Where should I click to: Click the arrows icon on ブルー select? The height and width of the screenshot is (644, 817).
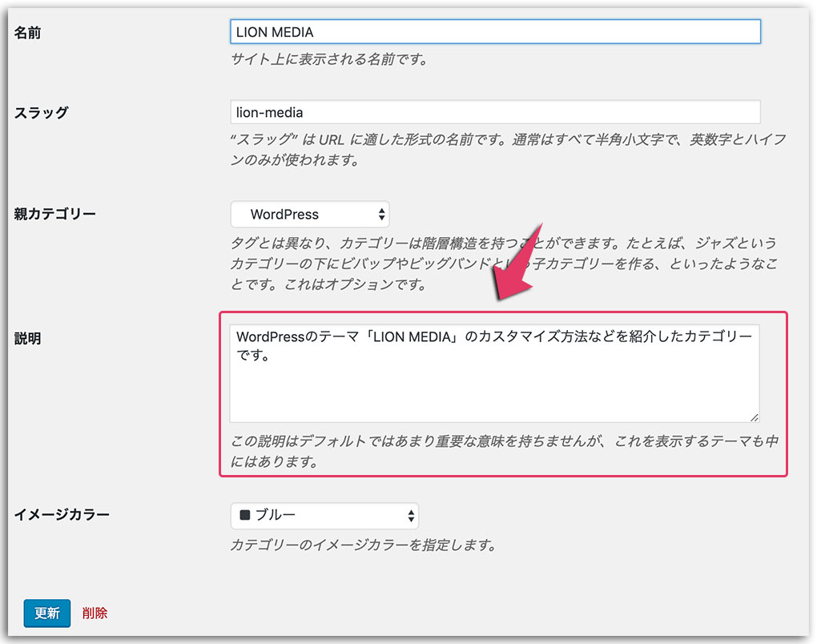(x=411, y=515)
